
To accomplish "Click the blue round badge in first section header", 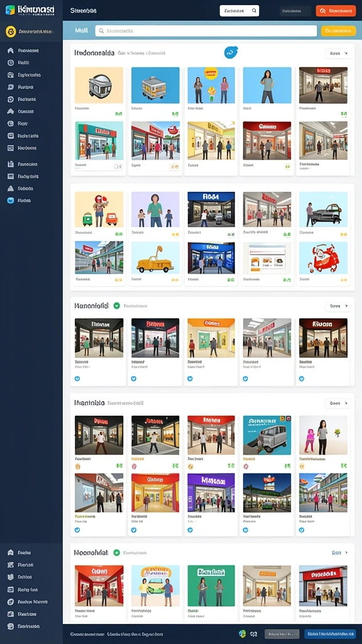I will [231, 52].
